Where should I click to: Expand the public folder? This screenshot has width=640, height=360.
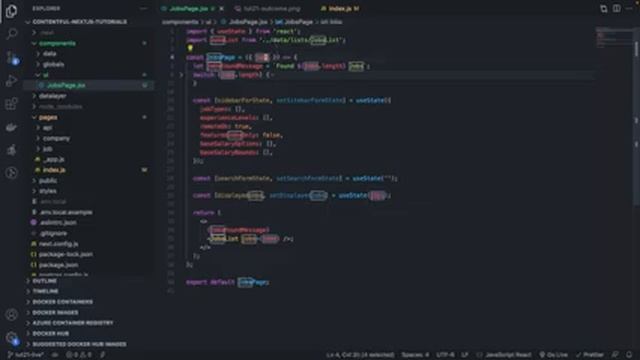point(48,180)
